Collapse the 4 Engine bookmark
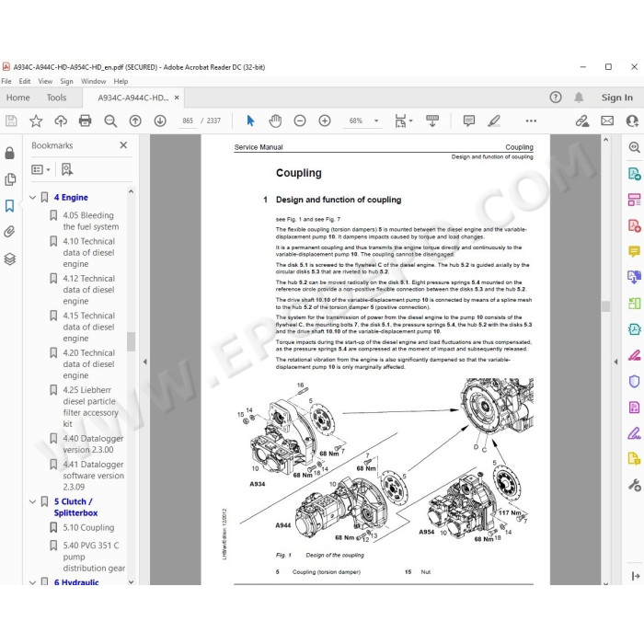This screenshot has height=644, width=644. pos(33,198)
